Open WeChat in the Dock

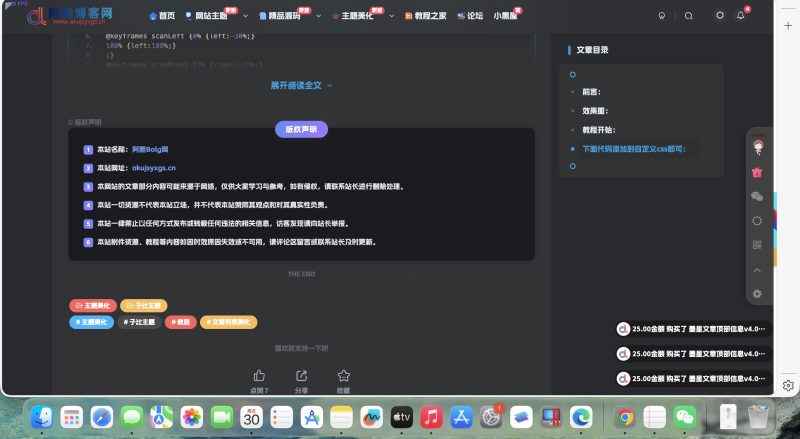[x=685, y=417]
